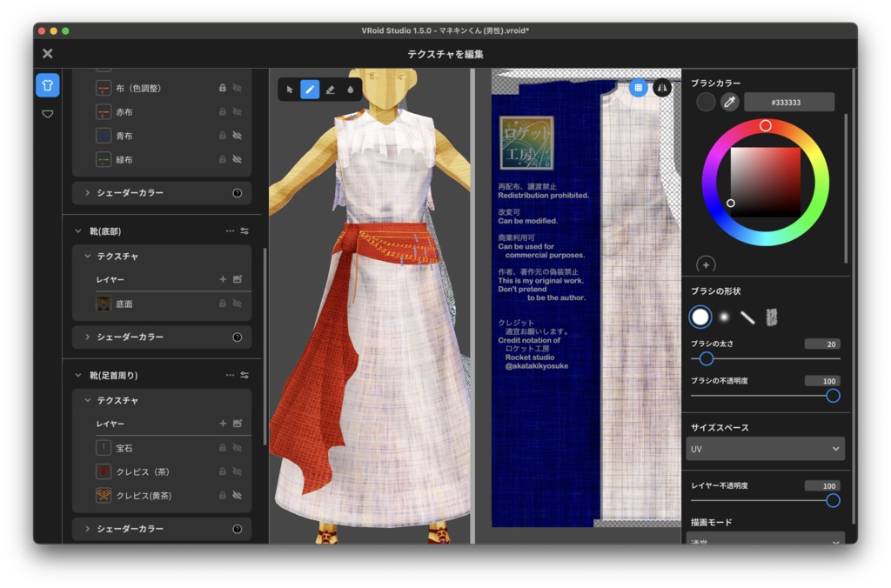This screenshot has width=891, height=588.
Task: Toggle visibility of 宝石 layer
Action: click(238, 448)
